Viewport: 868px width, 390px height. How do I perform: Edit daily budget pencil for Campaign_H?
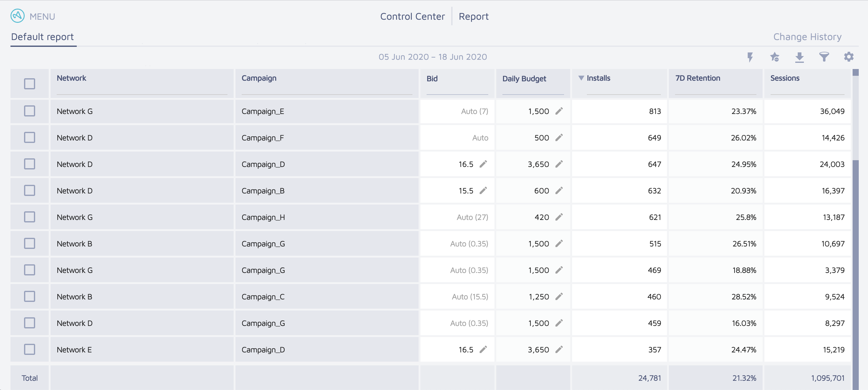pyautogui.click(x=559, y=217)
